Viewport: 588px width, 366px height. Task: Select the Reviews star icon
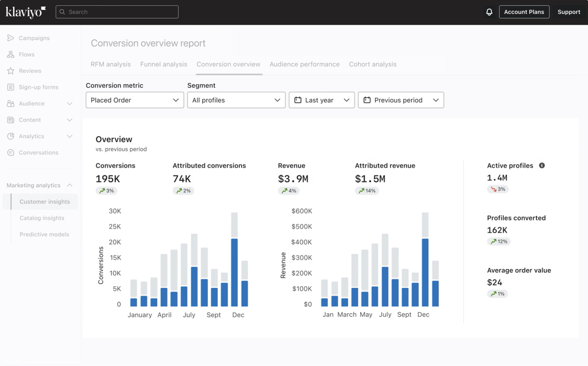click(x=10, y=71)
